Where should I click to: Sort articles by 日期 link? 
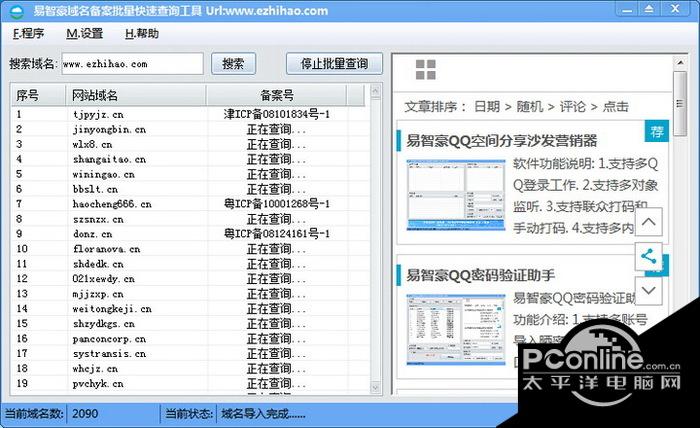[487, 106]
